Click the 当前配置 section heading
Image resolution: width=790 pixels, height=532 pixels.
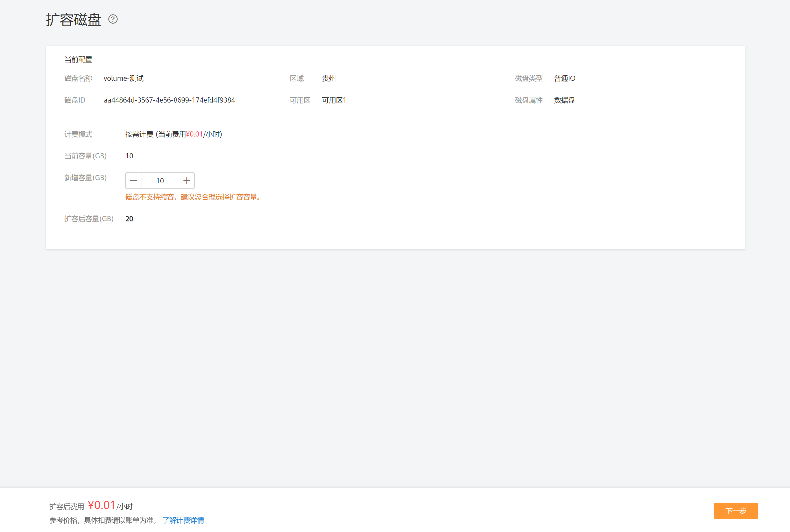click(78, 60)
